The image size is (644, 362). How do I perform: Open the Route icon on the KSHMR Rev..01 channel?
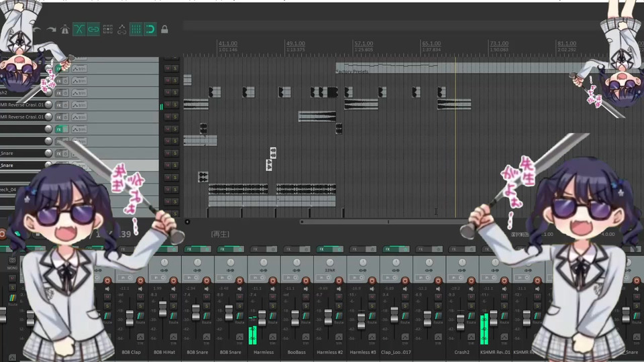pos(504,316)
